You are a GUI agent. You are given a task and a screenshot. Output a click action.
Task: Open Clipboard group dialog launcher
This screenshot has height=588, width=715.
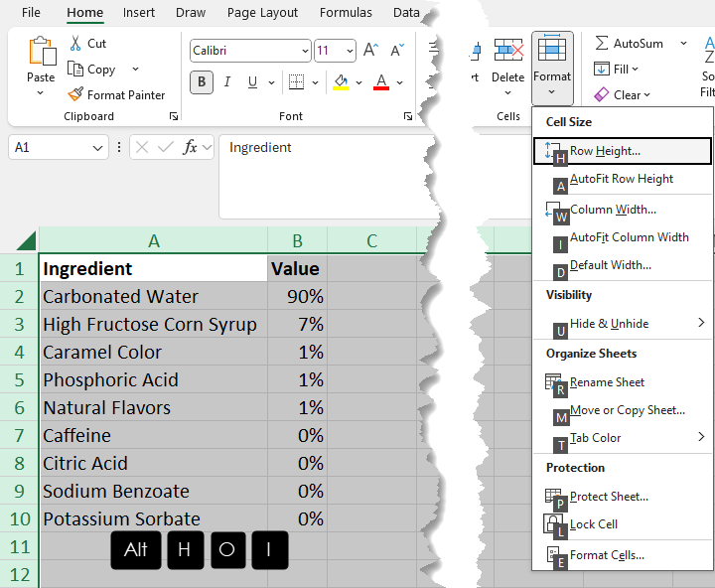174,116
